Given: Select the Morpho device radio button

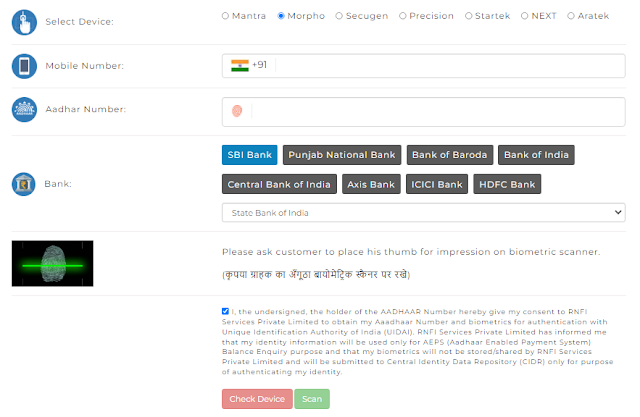Looking at the screenshot, I should (x=281, y=16).
